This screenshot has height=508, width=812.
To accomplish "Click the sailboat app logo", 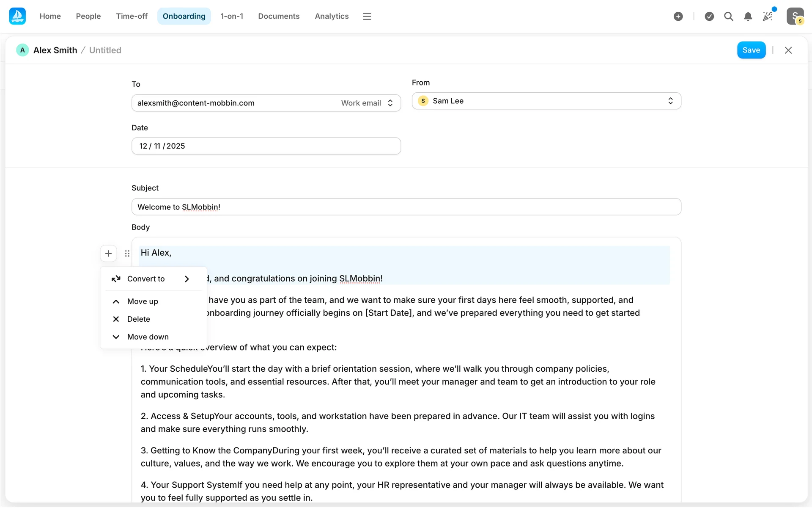I will [x=17, y=16].
